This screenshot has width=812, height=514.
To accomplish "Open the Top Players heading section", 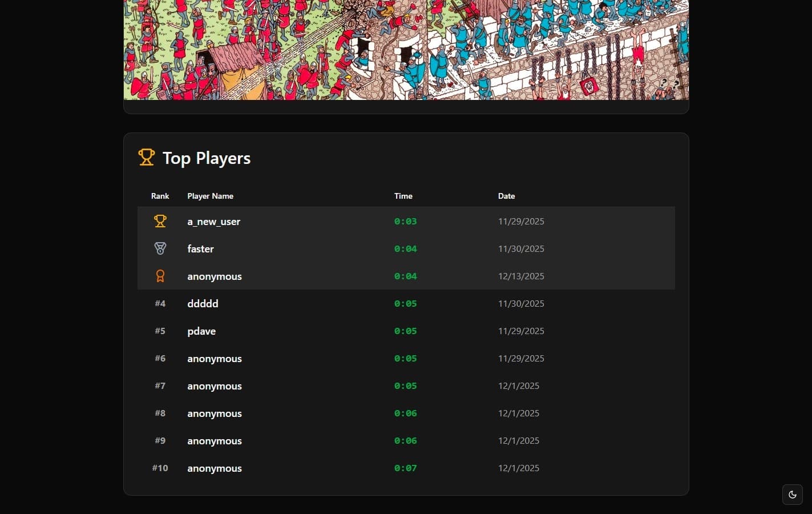I will (206, 158).
